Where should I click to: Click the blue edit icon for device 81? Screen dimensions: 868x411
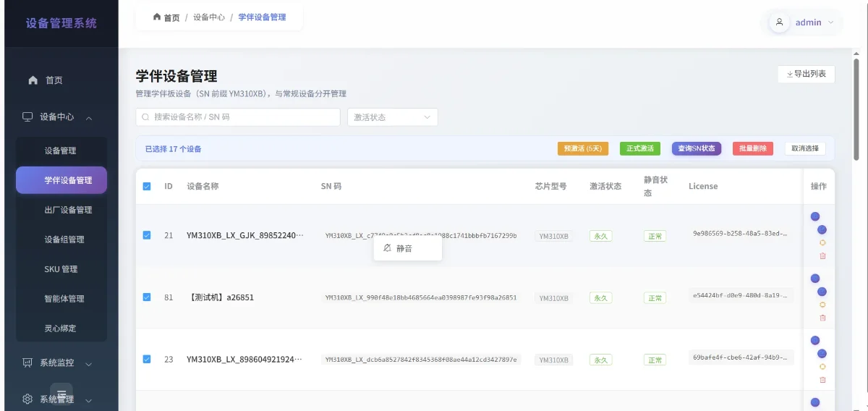point(822,292)
